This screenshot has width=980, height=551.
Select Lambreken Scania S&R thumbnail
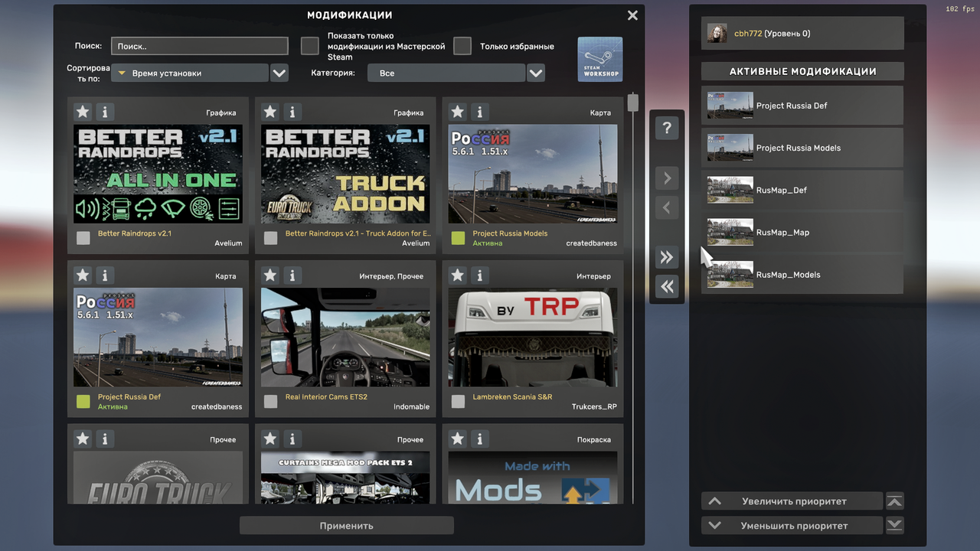533,337
